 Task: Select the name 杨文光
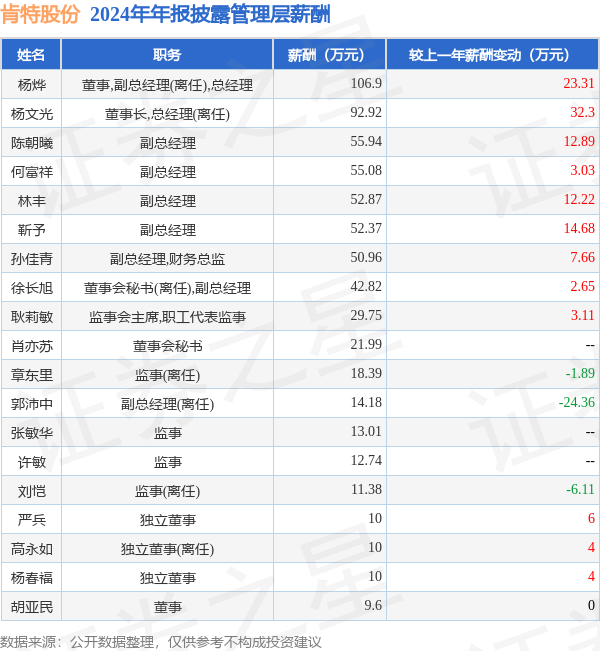(32, 114)
